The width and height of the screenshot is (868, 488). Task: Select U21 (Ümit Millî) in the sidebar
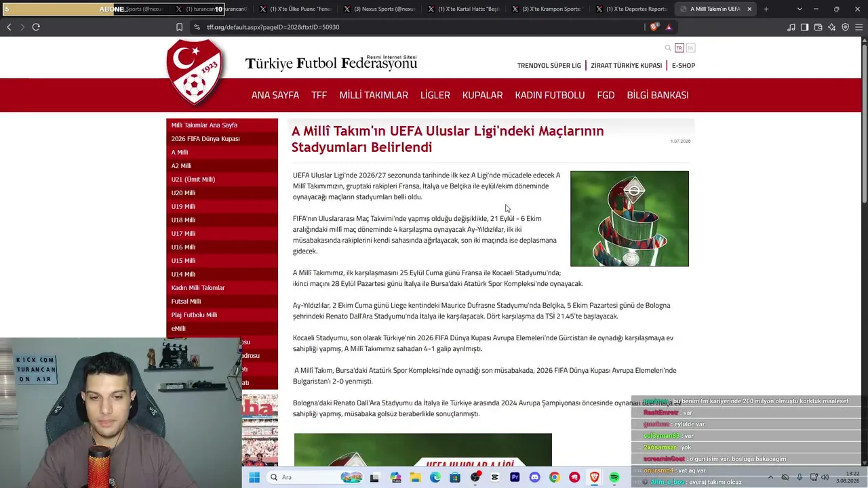click(x=222, y=180)
